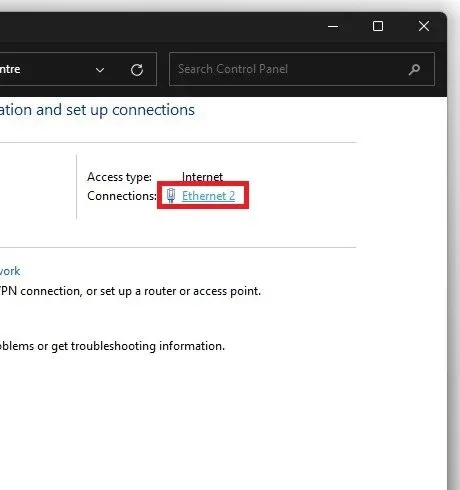This screenshot has height=490, width=460.
Task: Refresh the Control Panel address bar
Action: [137, 70]
